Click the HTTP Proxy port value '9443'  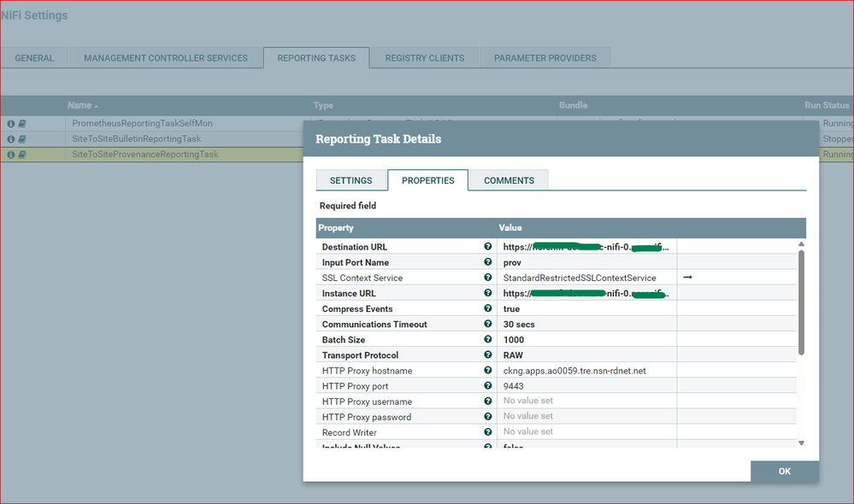513,386
